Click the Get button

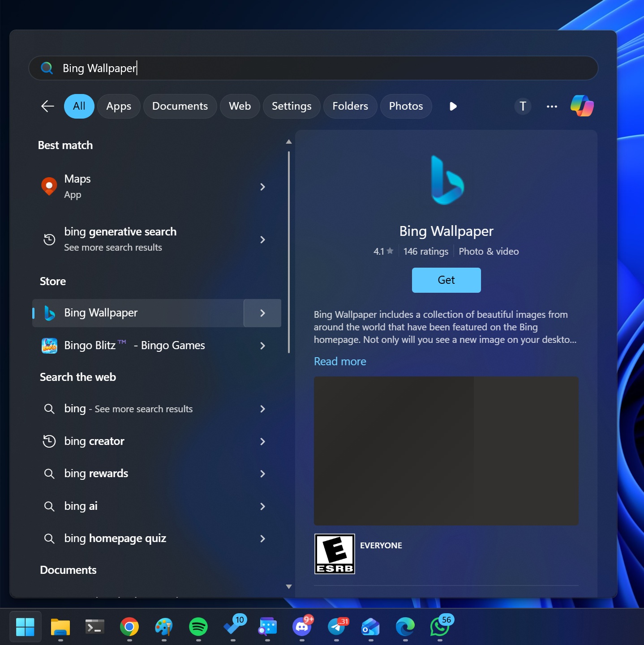pos(446,280)
